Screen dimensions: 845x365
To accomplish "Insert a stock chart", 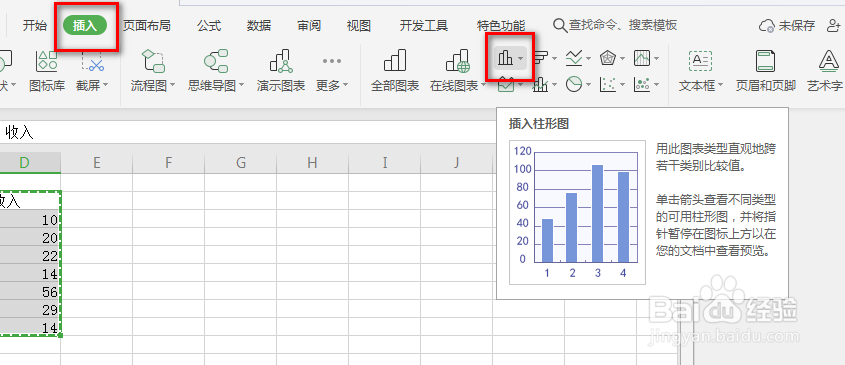I will point(642,58).
